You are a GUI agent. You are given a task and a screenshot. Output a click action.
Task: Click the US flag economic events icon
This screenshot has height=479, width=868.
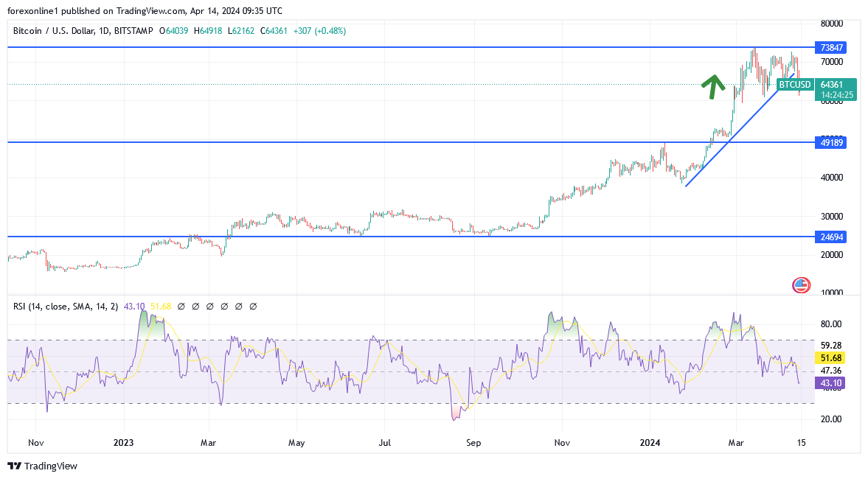tap(801, 284)
